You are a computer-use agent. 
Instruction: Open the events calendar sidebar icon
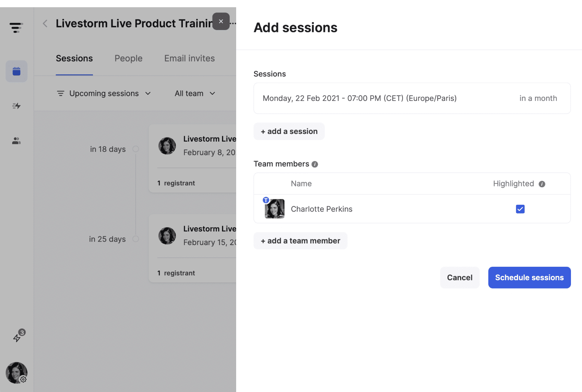coord(16,71)
